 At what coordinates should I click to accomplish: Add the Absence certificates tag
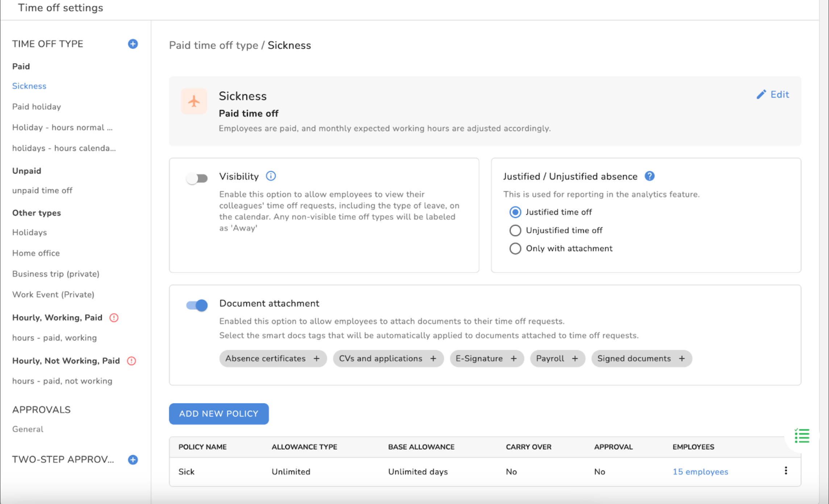click(316, 358)
